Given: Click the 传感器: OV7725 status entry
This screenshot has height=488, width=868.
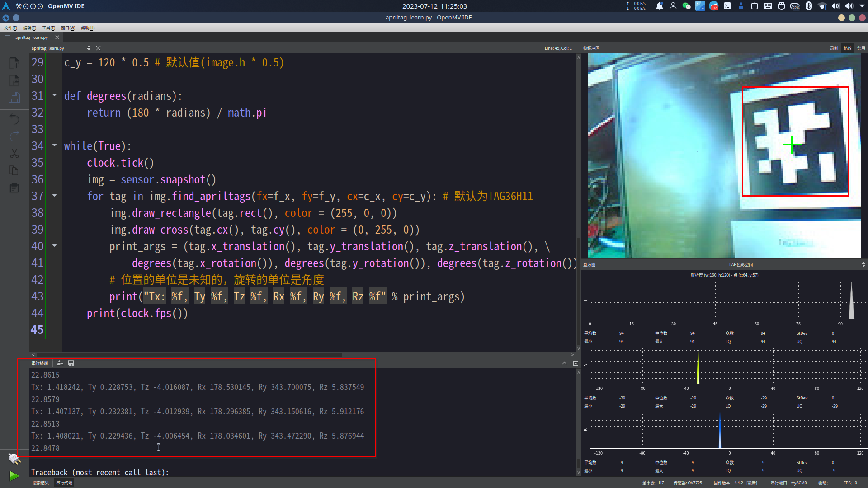Looking at the screenshot, I should tap(688, 483).
